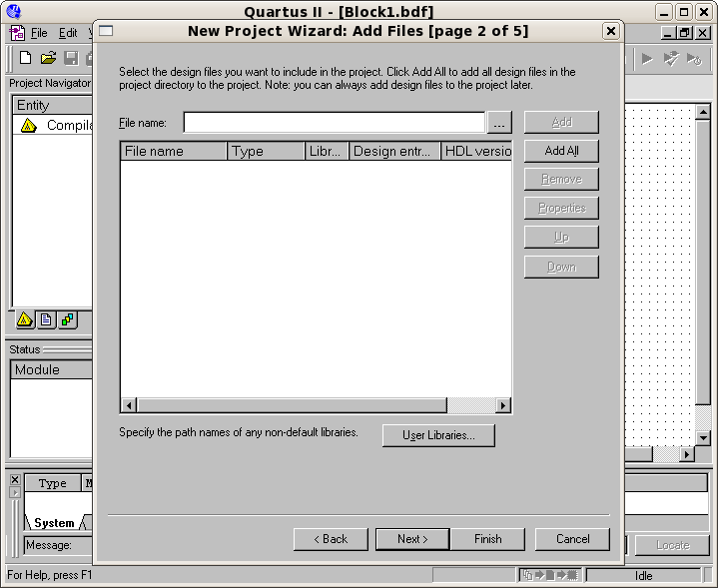718x588 pixels.
Task: Click the User Libraries button
Action: [438, 435]
